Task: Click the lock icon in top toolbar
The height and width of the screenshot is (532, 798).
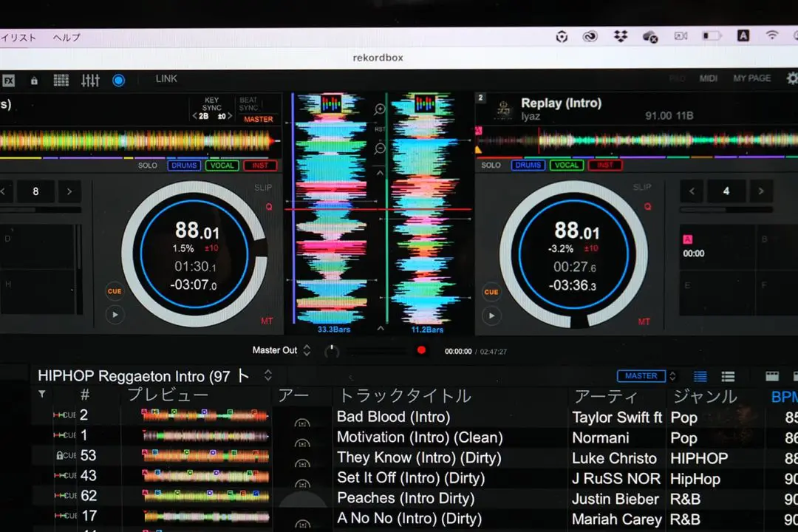Action: [x=34, y=81]
